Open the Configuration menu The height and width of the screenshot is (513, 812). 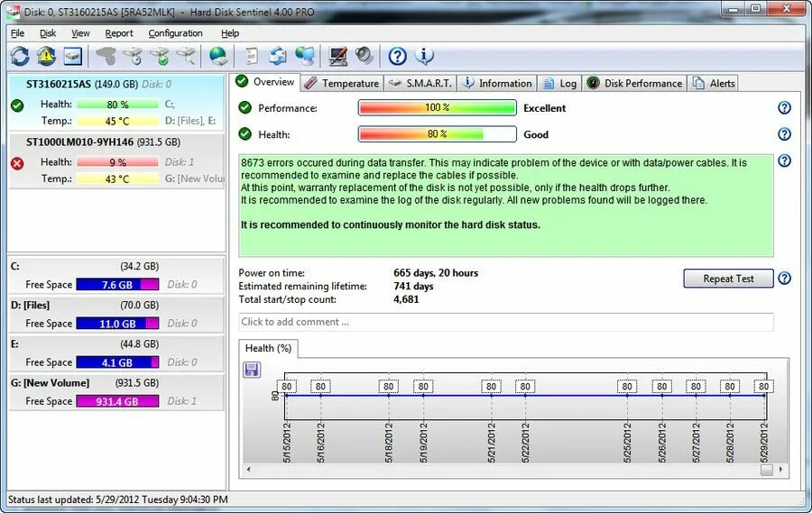coord(176,33)
